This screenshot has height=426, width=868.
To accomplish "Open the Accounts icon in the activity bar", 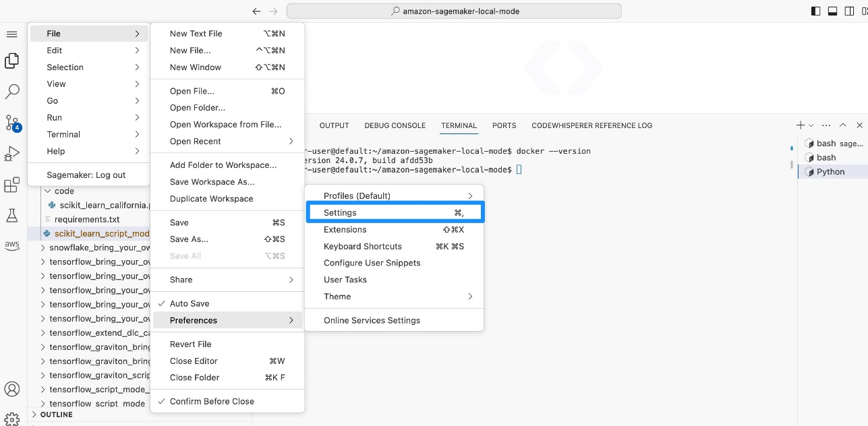I will [x=11, y=390].
